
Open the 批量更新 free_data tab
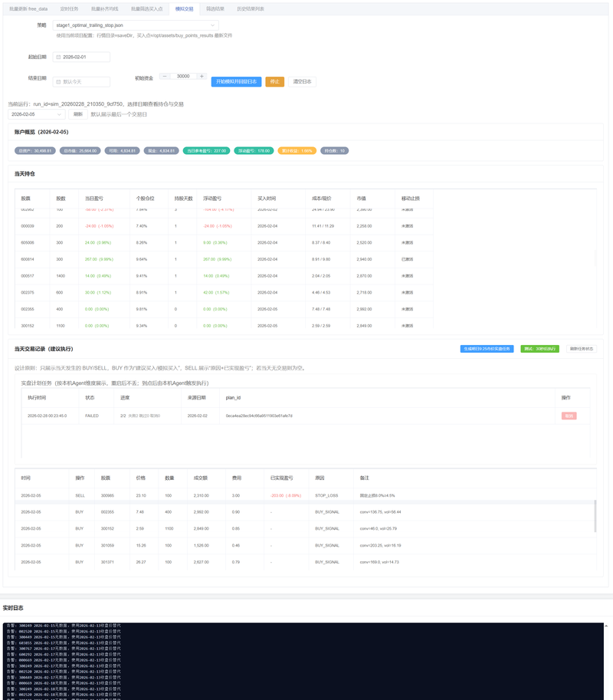[28, 9]
